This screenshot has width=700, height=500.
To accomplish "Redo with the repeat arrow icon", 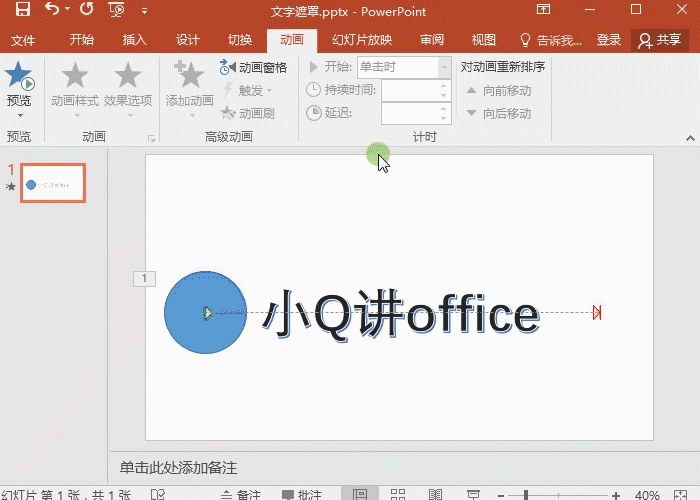I will point(87,8).
